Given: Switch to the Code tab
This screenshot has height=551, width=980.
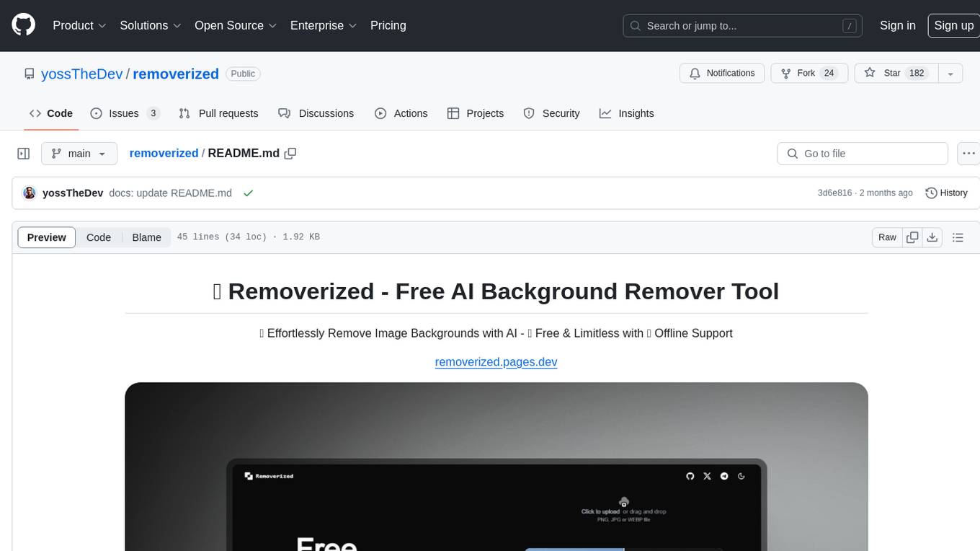Looking at the screenshot, I should coord(50,113).
